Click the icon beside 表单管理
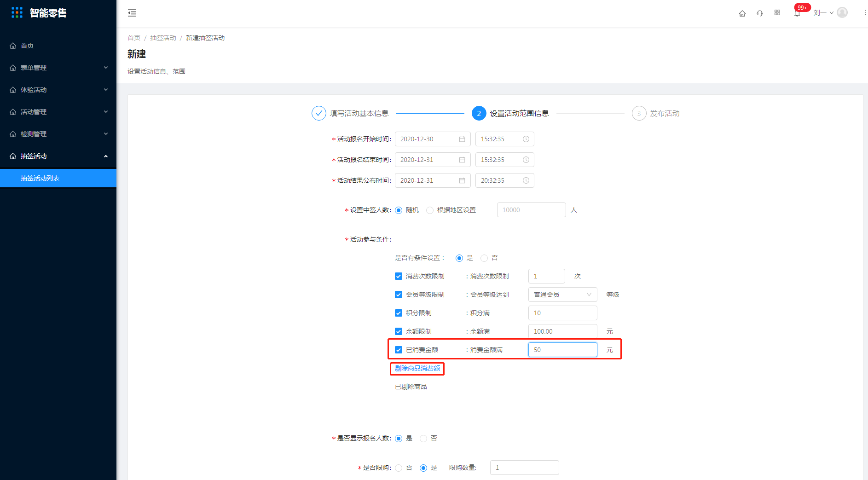Image resolution: width=868 pixels, height=480 pixels. [13, 68]
